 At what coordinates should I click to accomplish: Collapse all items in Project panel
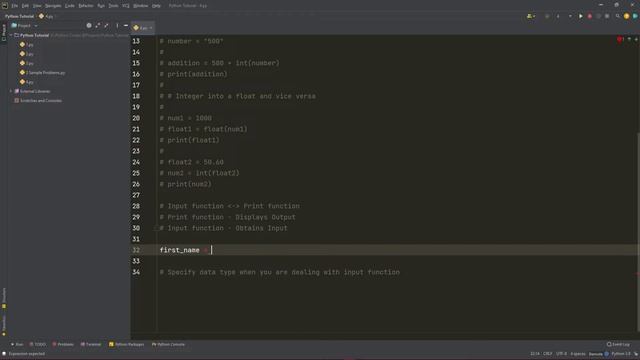[x=107, y=25]
